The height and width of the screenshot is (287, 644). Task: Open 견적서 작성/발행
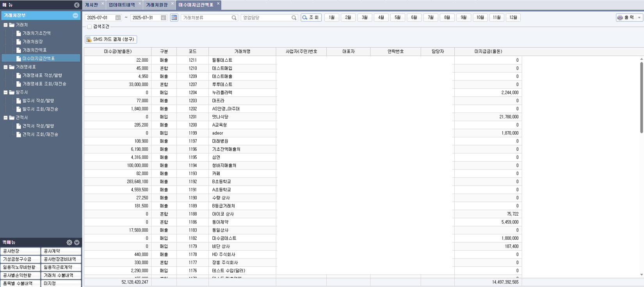click(38, 126)
